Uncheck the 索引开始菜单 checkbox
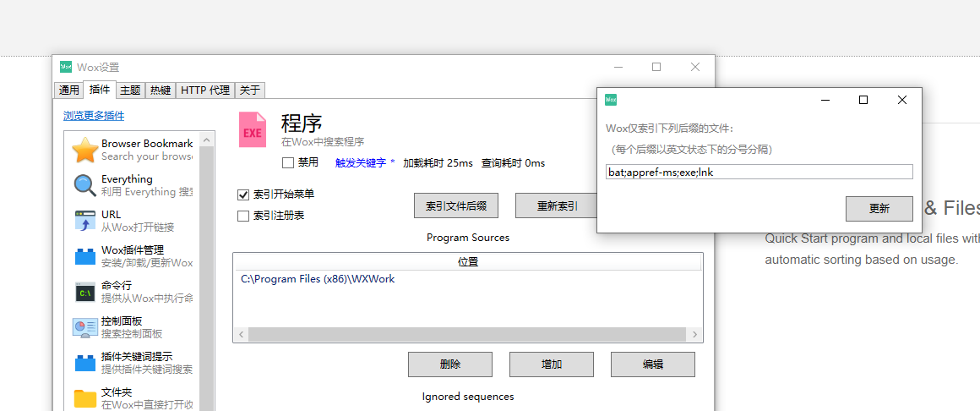This screenshot has width=980, height=411. tap(243, 195)
